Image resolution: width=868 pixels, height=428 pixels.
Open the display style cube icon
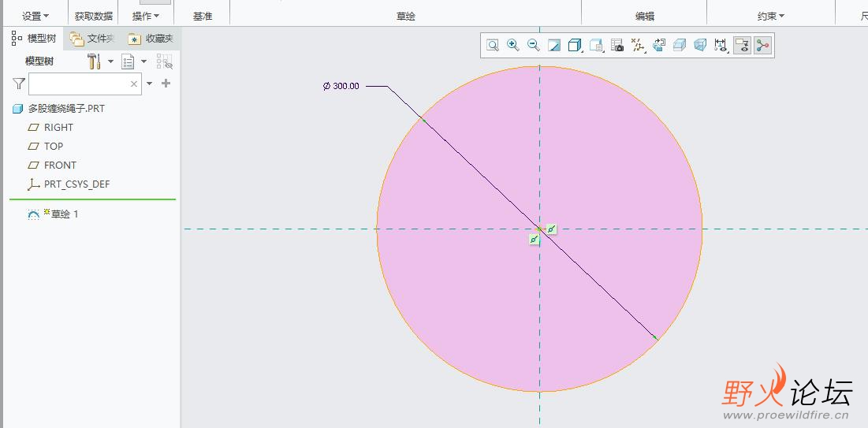576,46
